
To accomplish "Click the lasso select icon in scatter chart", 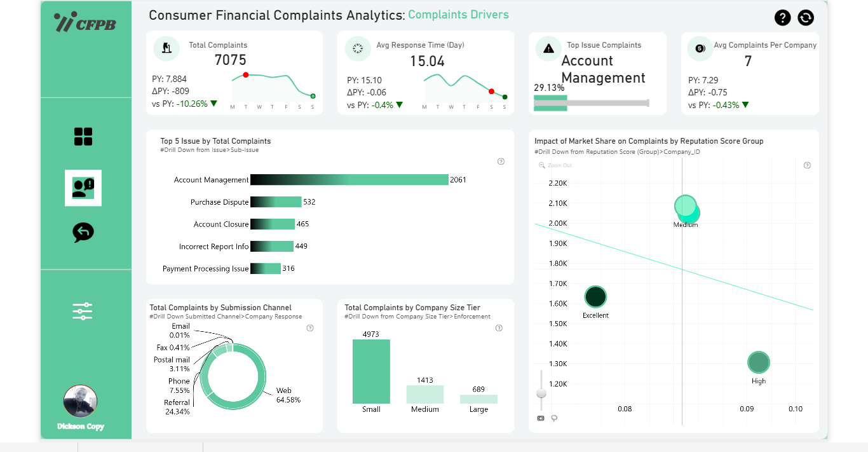I will pos(554,418).
